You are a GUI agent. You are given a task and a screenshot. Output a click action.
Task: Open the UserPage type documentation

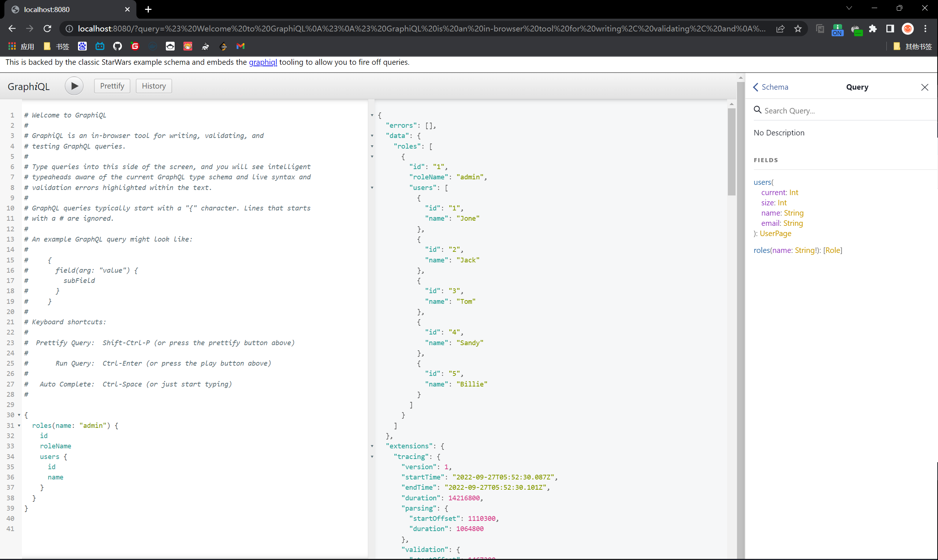(x=775, y=234)
